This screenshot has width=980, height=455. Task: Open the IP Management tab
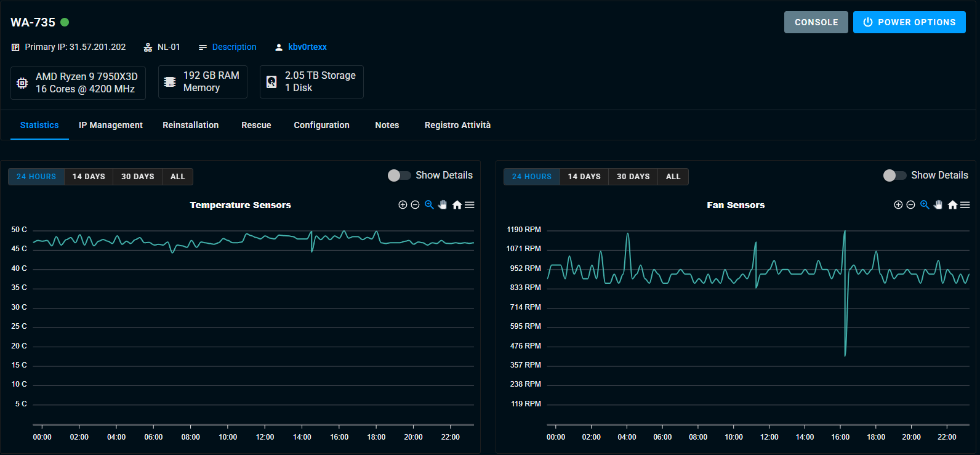pos(111,125)
